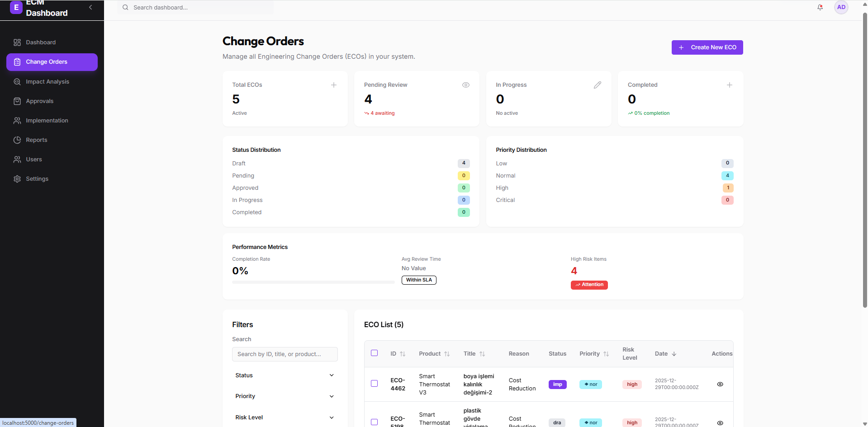
Task: Expand the Risk Level filter
Action: (x=285, y=417)
